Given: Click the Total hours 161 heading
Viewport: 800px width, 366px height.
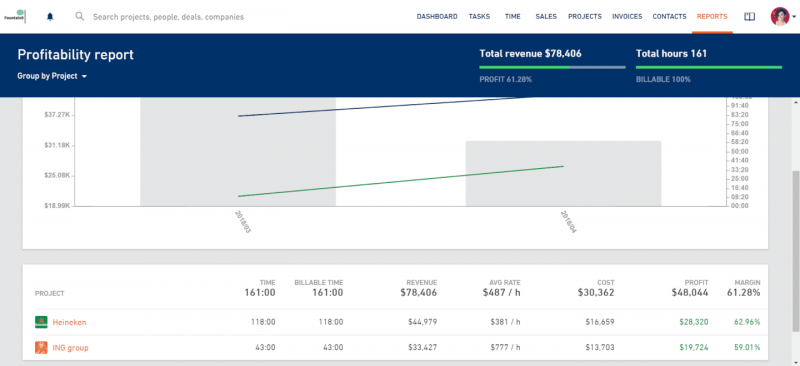Looking at the screenshot, I should 671,54.
